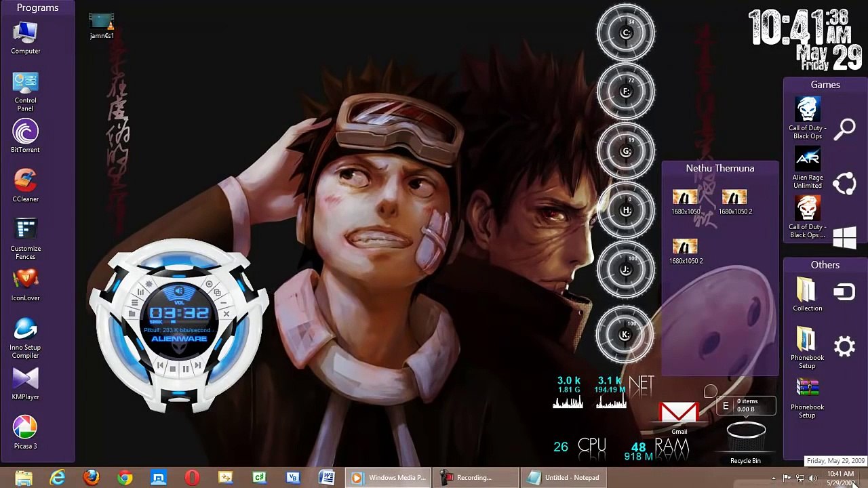The height and width of the screenshot is (488, 868).
Task: Open Control Panel from the desktop
Action: (26, 92)
